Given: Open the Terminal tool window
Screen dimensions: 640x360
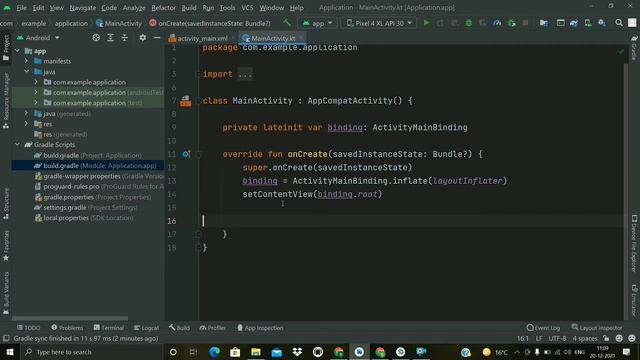Looking at the screenshot, I should click(109, 328).
